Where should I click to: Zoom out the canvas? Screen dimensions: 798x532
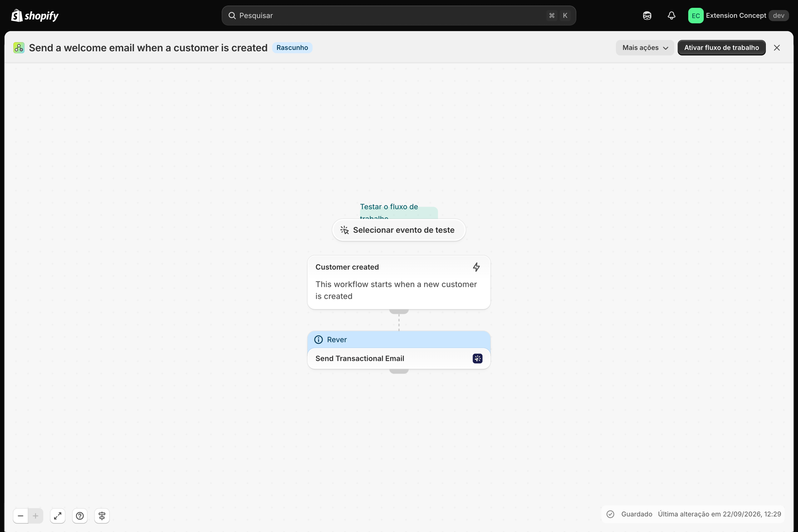[20, 516]
